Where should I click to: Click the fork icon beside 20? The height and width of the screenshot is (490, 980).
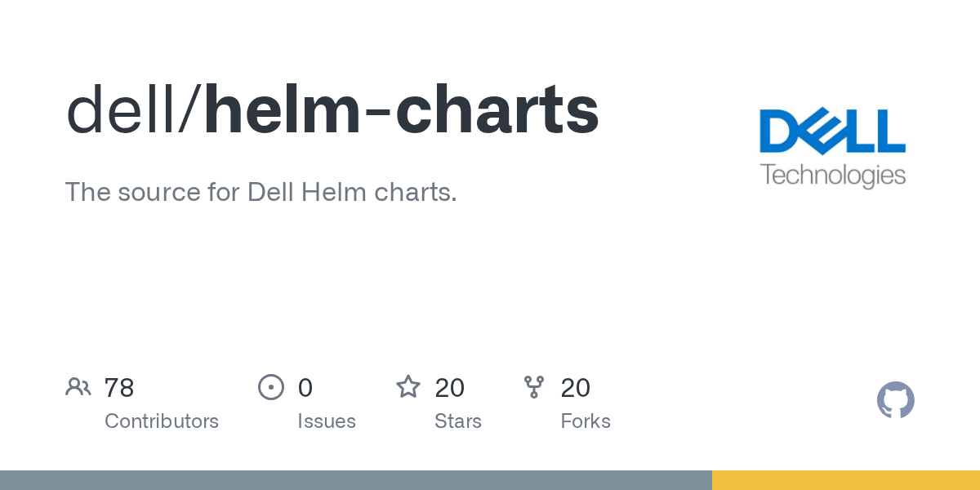point(534,387)
